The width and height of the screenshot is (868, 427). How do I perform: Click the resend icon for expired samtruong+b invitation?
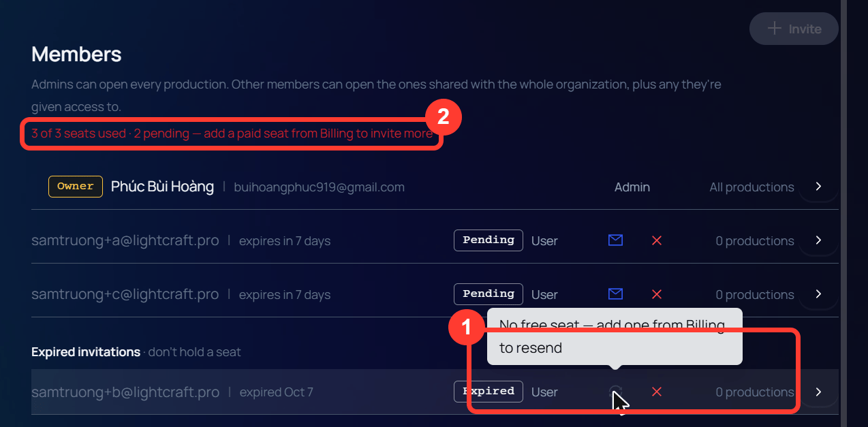click(615, 392)
